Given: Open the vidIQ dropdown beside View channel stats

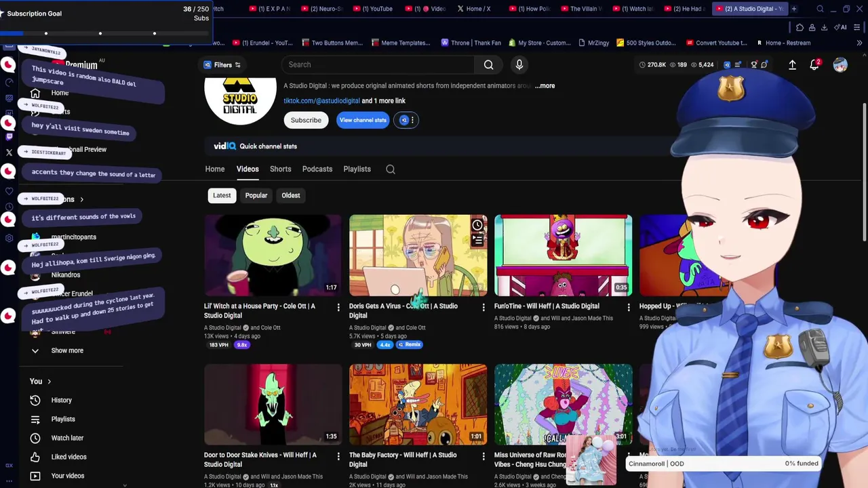Looking at the screenshot, I should pyautogui.click(x=406, y=120).
